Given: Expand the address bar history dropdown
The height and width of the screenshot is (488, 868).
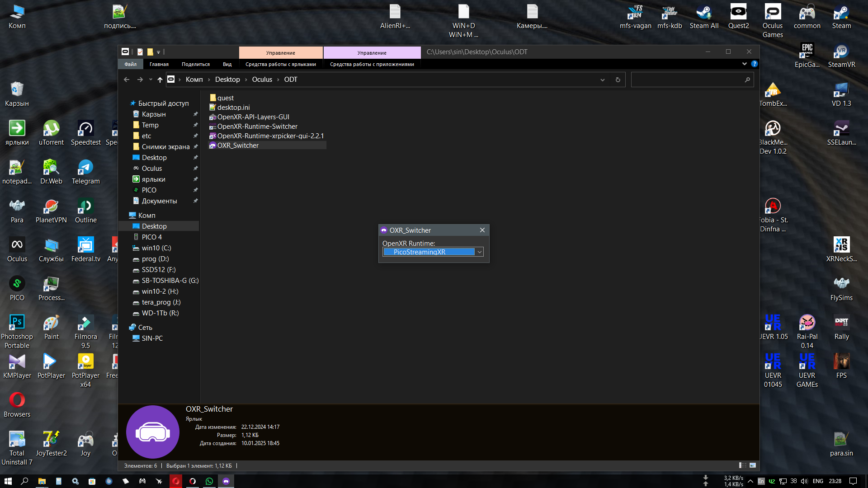Looking at the screenshot, I should click(602, 80).
